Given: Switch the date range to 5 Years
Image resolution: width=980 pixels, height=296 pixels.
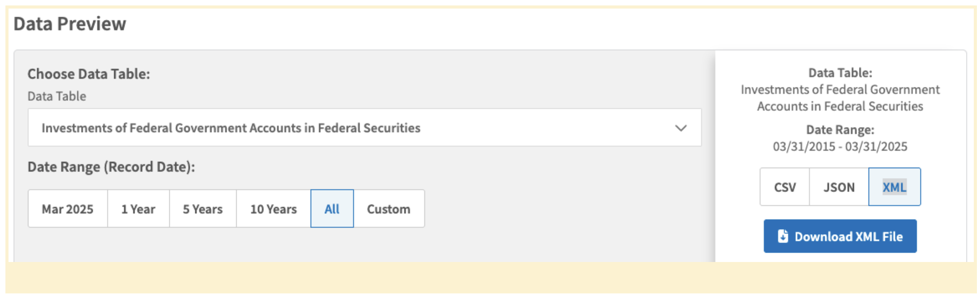Looking at the screenshot, I should [203, 209].
